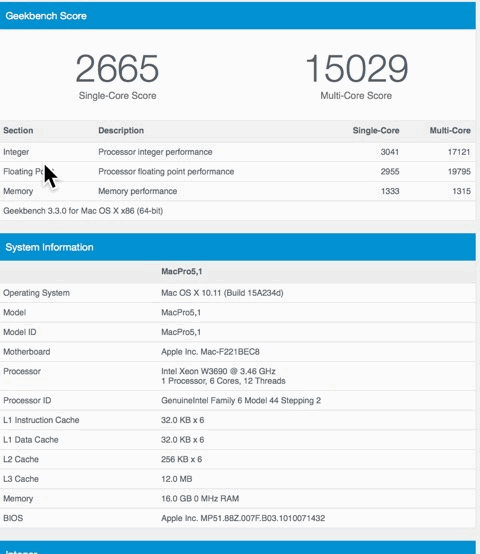Click Geekbench 3.3.0 for Mac OS X line
Screen dimensions: 480x554
[x=83, y=211]
